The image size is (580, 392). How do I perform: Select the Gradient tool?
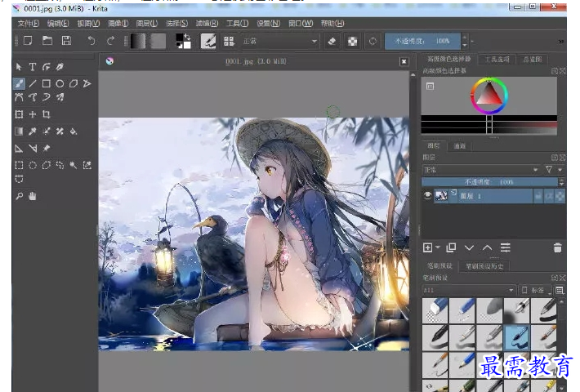[19, 131]
